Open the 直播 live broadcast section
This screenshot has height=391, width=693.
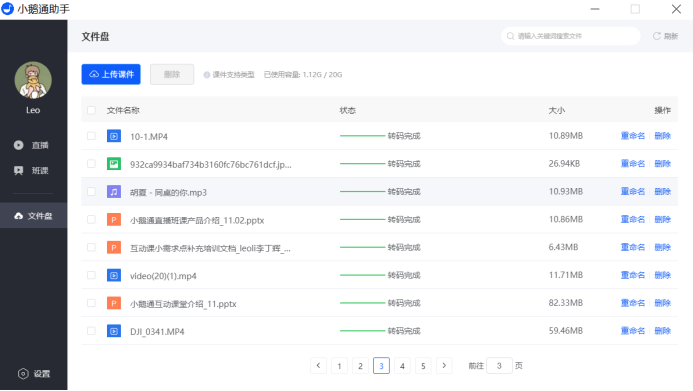coord(31,145)
